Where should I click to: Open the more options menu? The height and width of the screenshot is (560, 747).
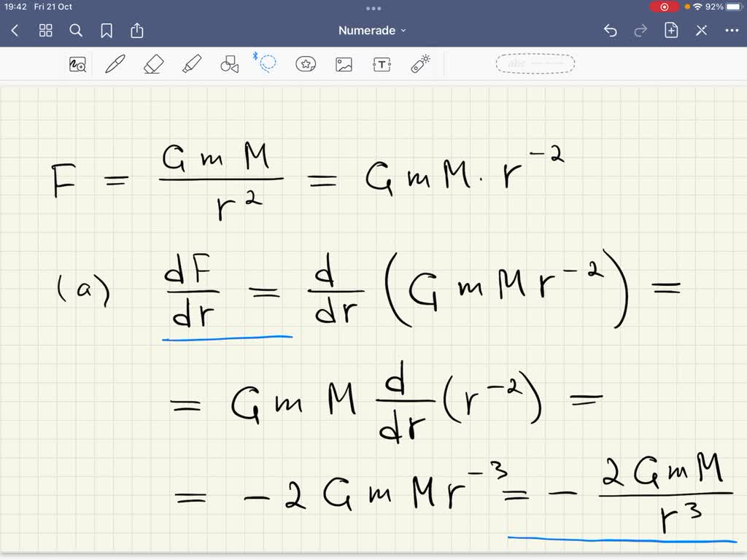(732, 31)
